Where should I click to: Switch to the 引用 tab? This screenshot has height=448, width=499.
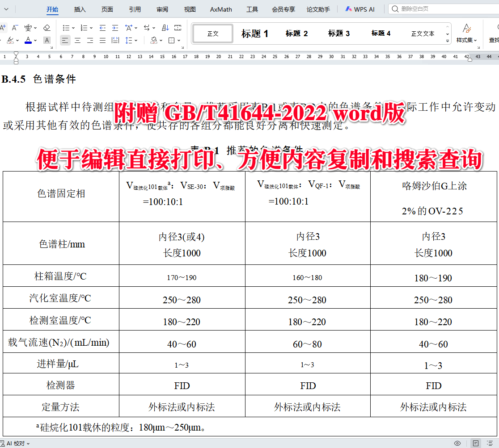pos(135,9)
